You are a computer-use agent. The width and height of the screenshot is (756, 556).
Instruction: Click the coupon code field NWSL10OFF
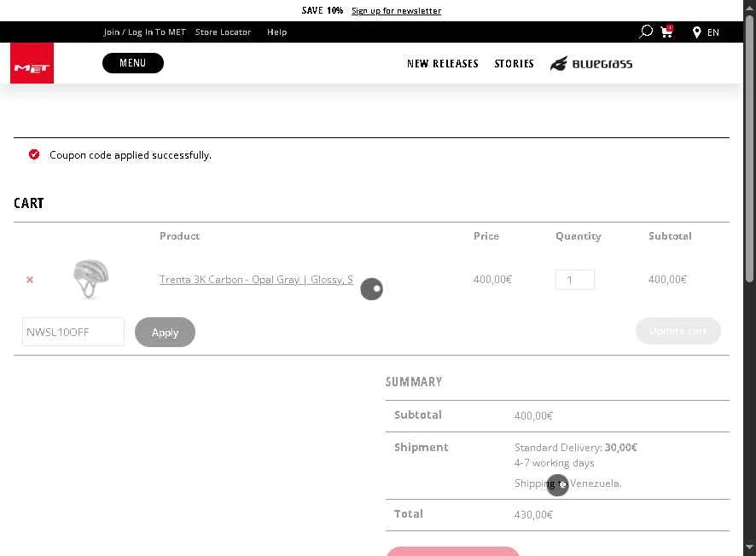click(73, 332)
